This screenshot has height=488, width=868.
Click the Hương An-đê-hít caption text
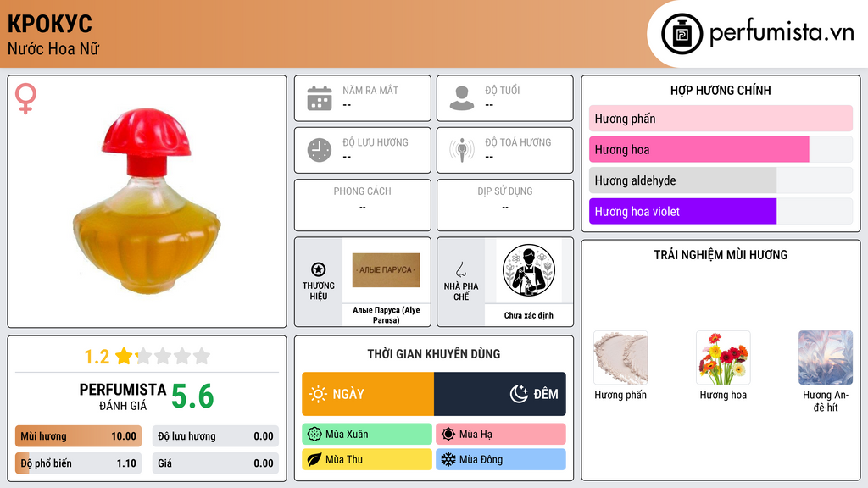point(826,401)
